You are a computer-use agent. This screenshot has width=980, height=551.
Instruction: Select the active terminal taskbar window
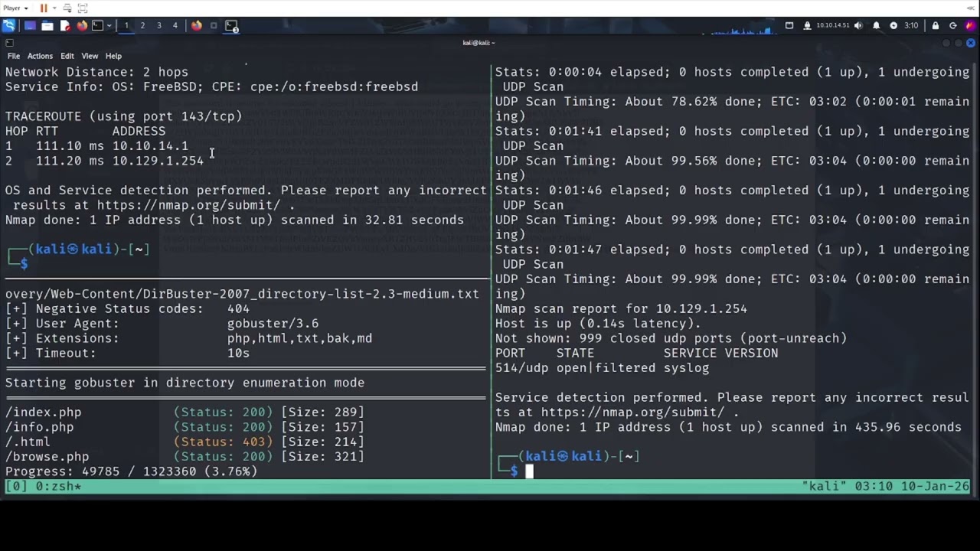pyautogui.click(x=232, y=25)
